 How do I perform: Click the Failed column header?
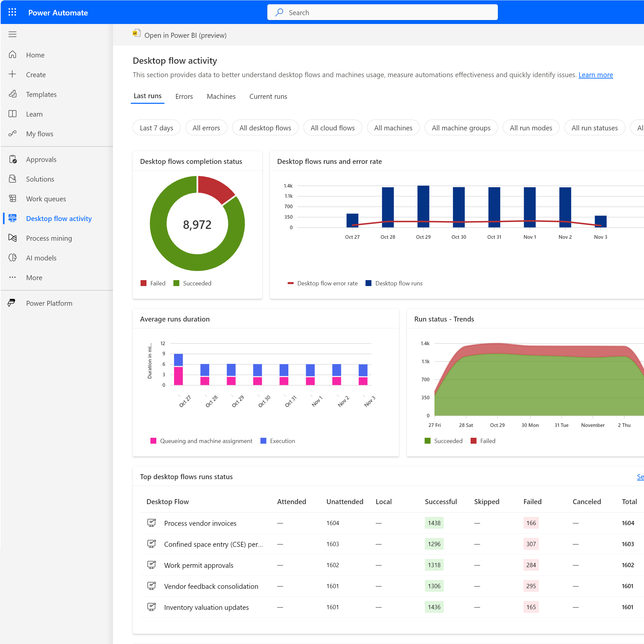(532, 501)
